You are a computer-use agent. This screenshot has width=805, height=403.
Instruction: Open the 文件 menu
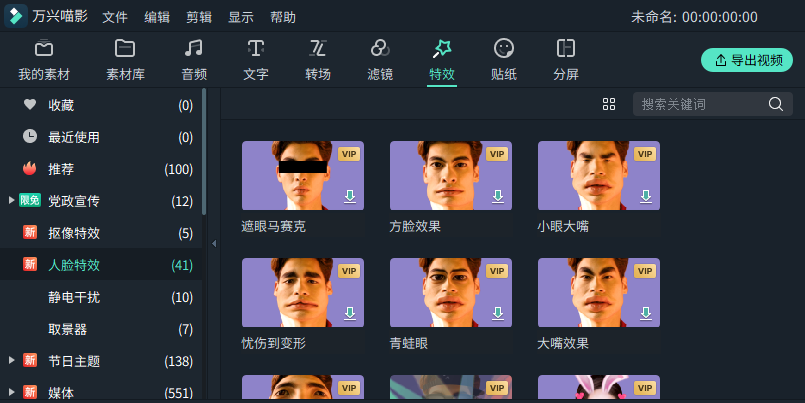(115, 17)
